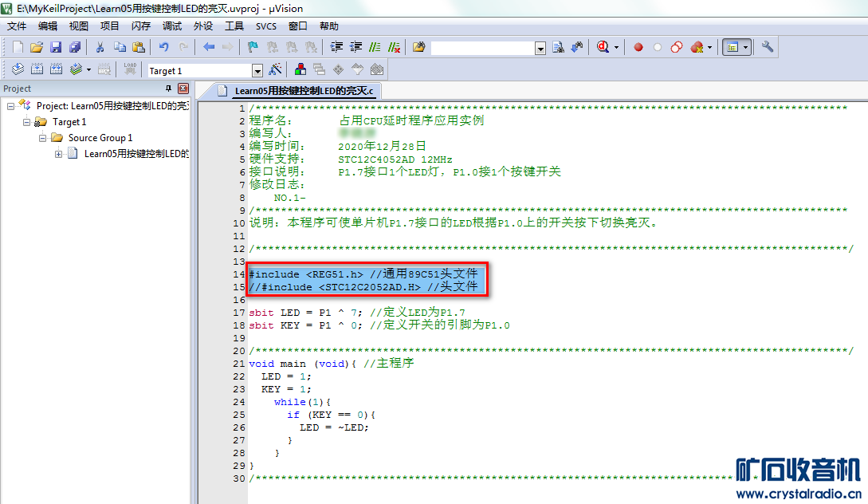868x504 pixels.
Task: Open the 项目 menu
Action: point(110,26)
